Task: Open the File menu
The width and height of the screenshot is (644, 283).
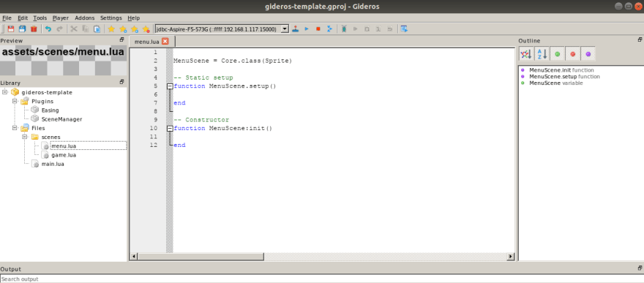Action: [x=7, y=18]
